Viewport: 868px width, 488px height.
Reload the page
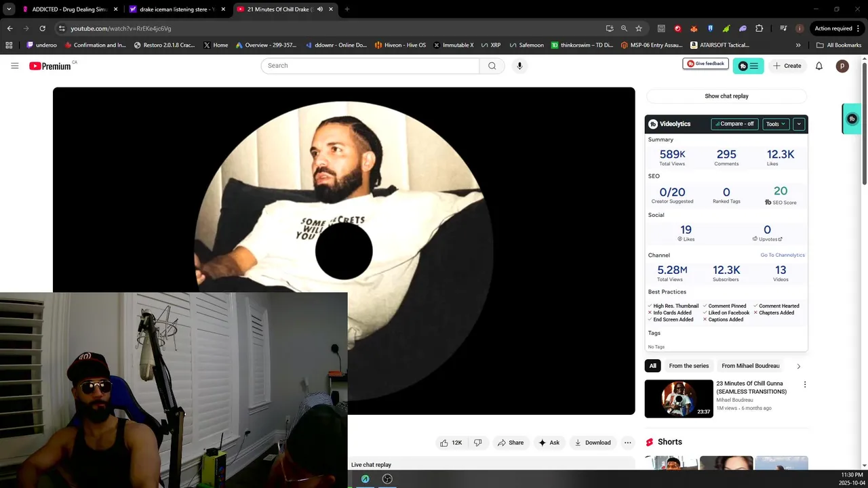pos(42,28)
